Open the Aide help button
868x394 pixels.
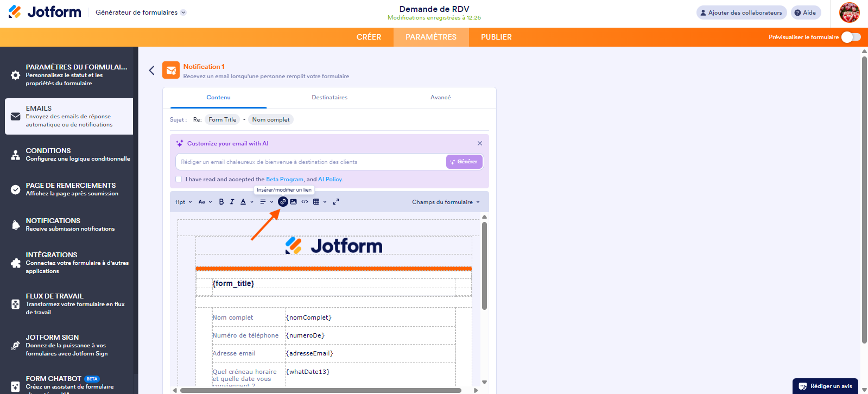(x=806, y=12)
